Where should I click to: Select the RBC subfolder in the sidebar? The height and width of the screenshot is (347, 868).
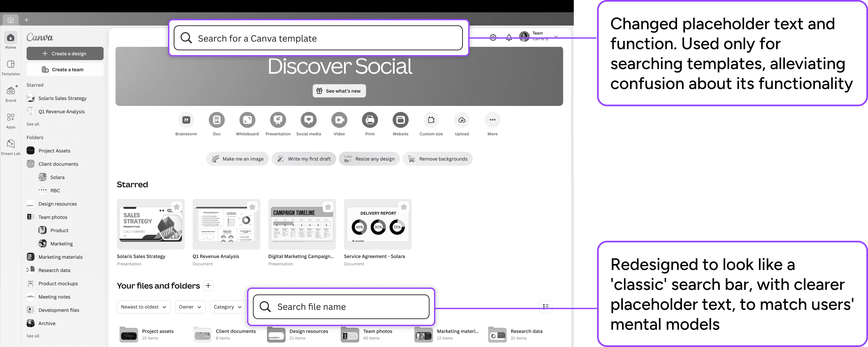pyautogui.click(x=49, y=191)
